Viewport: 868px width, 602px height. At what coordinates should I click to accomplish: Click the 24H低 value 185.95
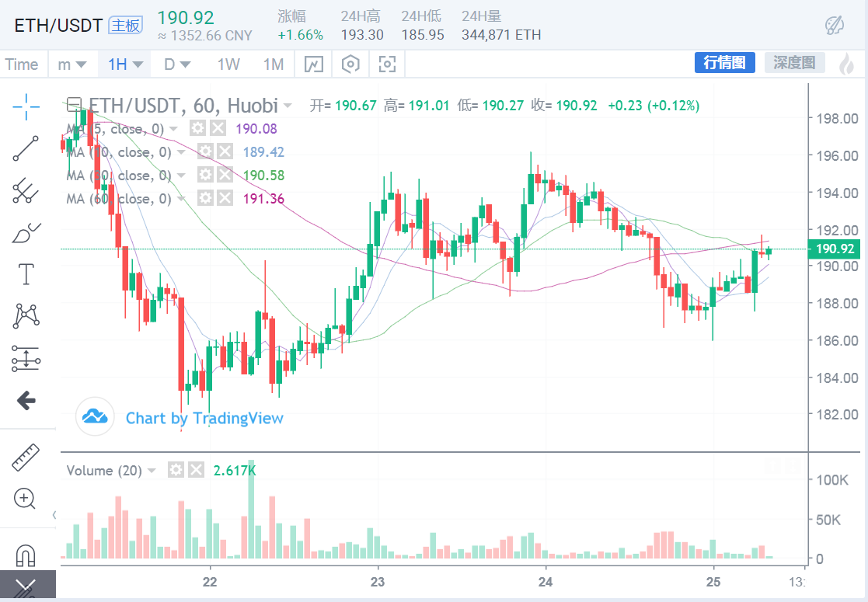tap(423, 35)
